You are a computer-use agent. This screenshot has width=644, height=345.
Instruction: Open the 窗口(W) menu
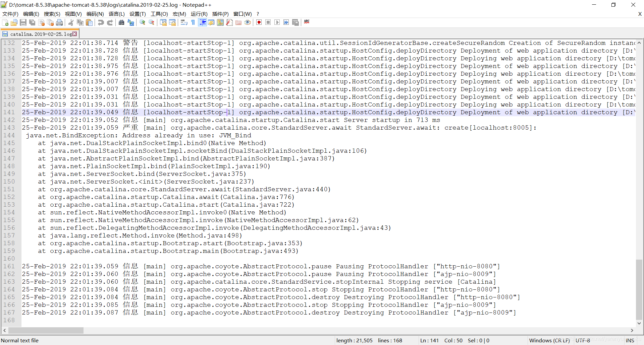243,14
